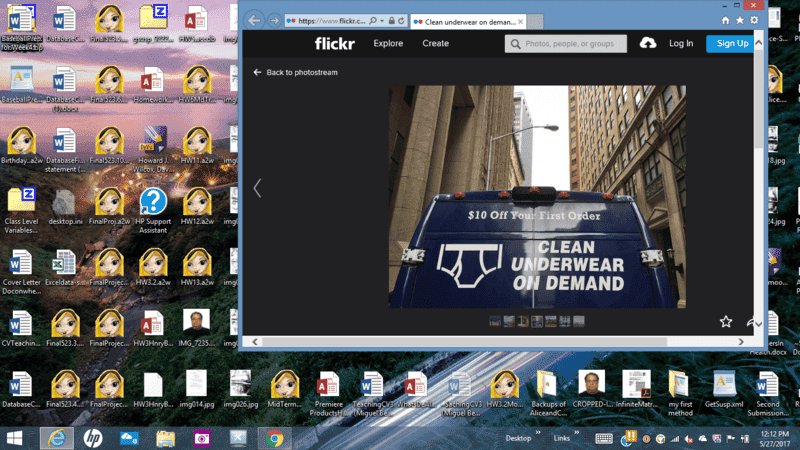Select the desktop.ini file icon
Viewport: 800px width, 450px height.
(x=65, y=208)
